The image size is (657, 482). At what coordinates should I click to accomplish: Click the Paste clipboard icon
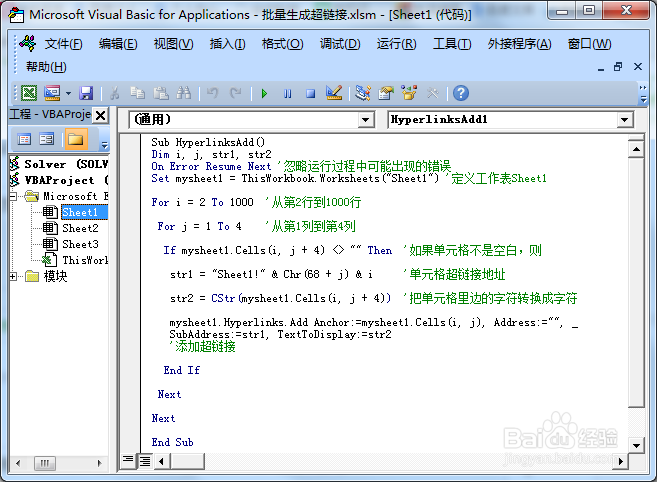point(161,93)
